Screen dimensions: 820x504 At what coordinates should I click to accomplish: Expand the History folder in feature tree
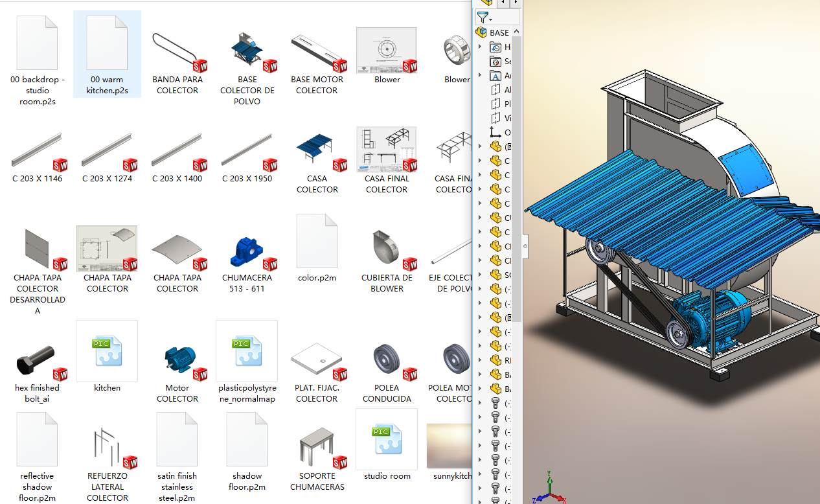click(x=480, y=47)
